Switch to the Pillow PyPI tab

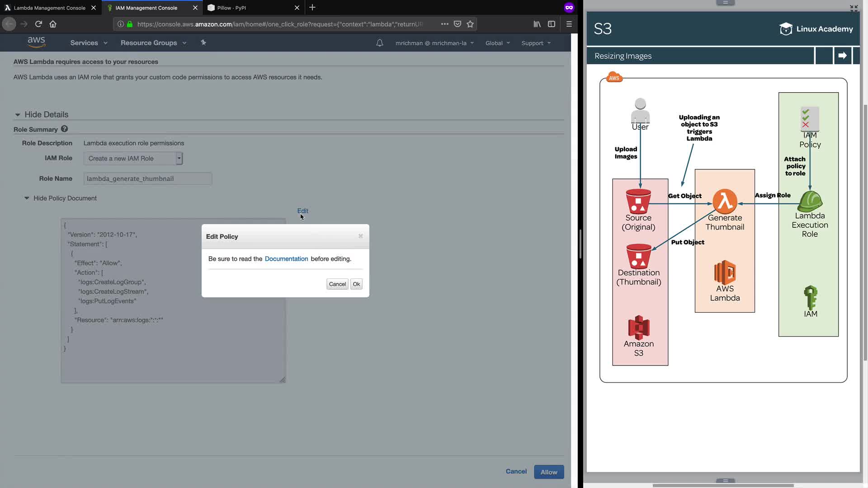[231, 8]
